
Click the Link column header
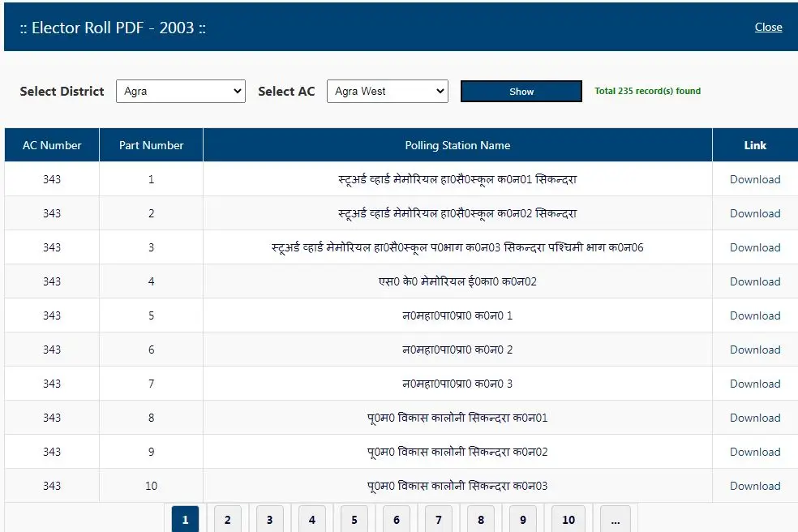(x=754, y=146)
